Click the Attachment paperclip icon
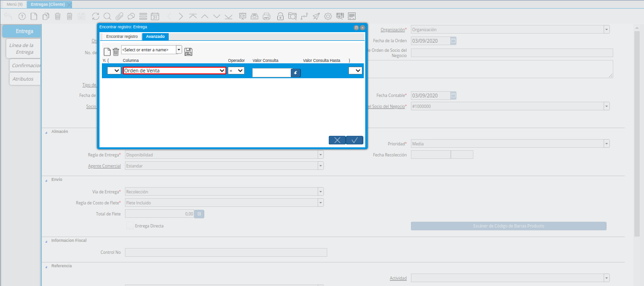This screenshot has height=286, width=644. 119,16
